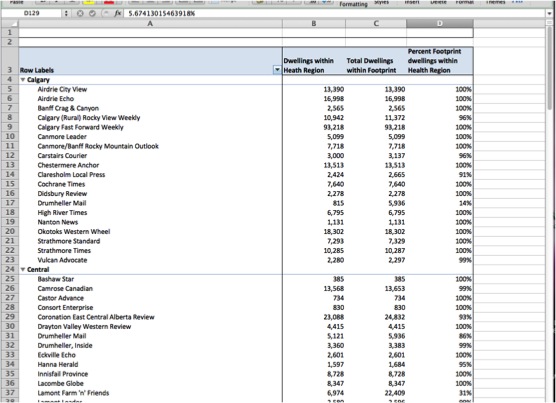Select the Strathmore Standard label
556x403 pixels.
point(69,241)
